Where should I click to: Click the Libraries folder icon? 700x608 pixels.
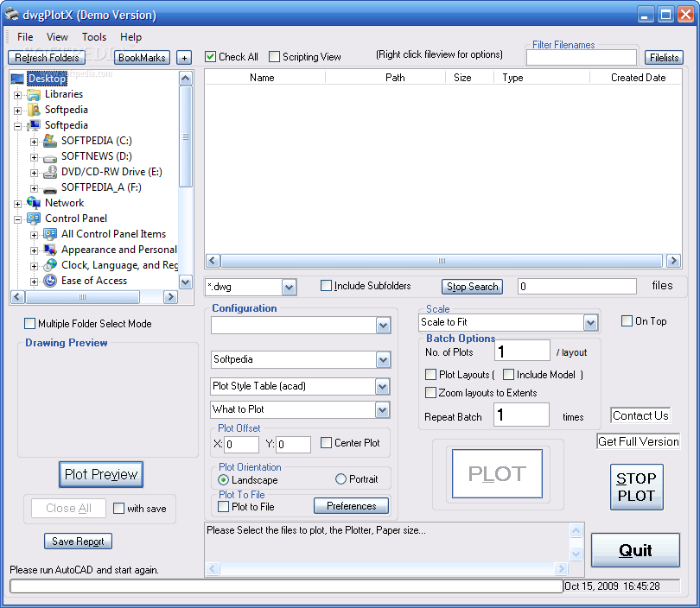pos(34,94)
